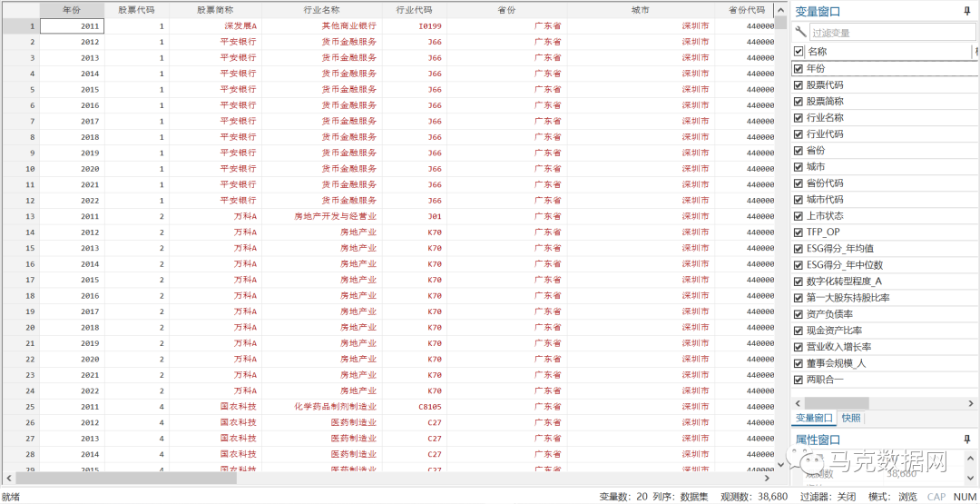This screenshot has height=504, width=980.
Task: Click the C8105 industry code cell
Action: point(414,407)
